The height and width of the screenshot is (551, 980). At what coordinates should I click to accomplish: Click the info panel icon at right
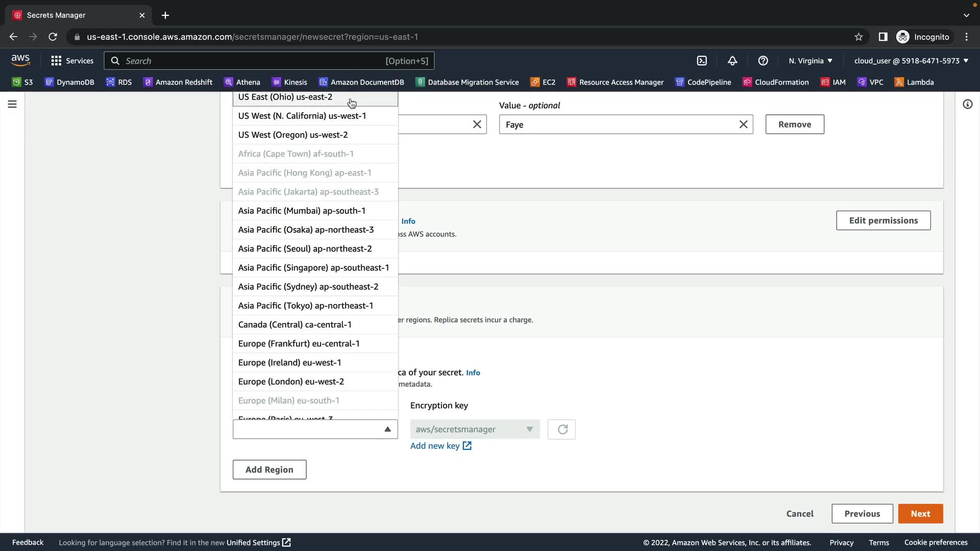click(967, 104)
